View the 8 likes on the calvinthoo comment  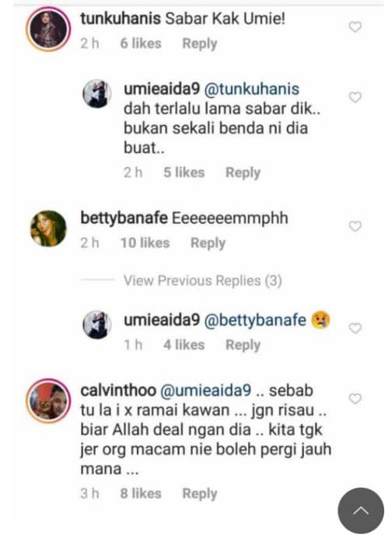click(141, 494)
